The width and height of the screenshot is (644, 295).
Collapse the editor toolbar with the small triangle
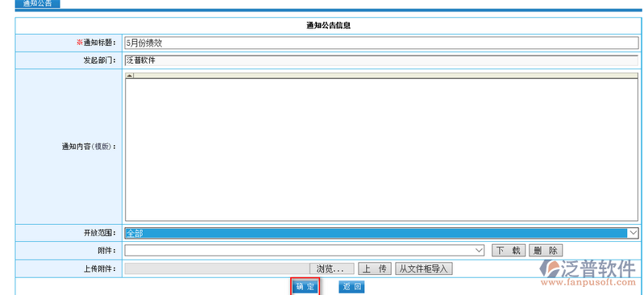pos(130,76)
